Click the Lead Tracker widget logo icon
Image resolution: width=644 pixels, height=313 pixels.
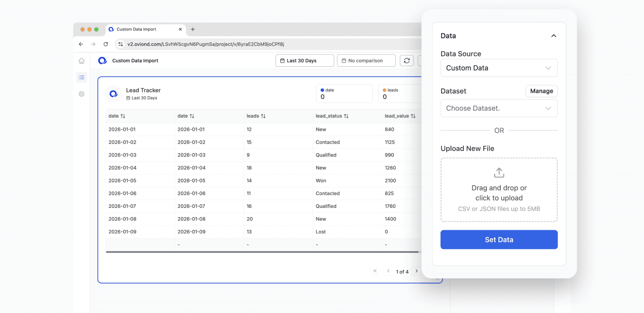click(x=113, y=93)
